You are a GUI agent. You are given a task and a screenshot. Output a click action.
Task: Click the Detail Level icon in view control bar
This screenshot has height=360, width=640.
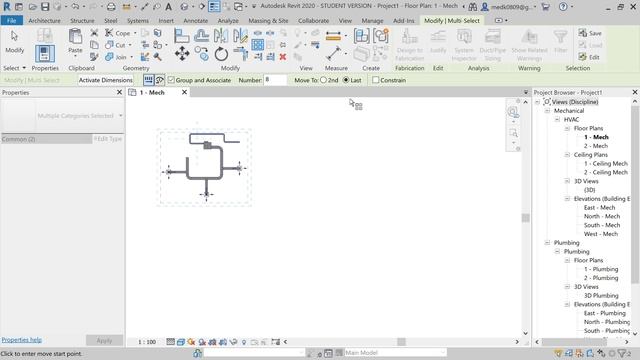click(x=171, y=342)
